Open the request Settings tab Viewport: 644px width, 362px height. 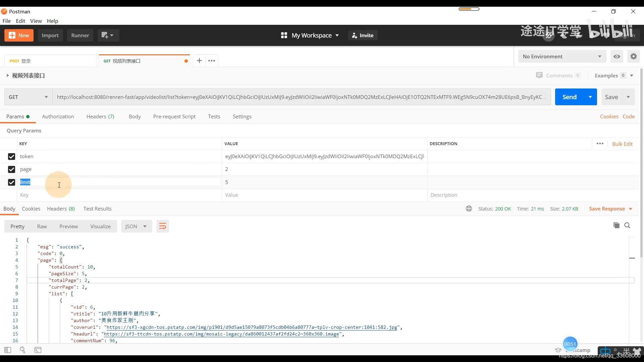(242, 116)
